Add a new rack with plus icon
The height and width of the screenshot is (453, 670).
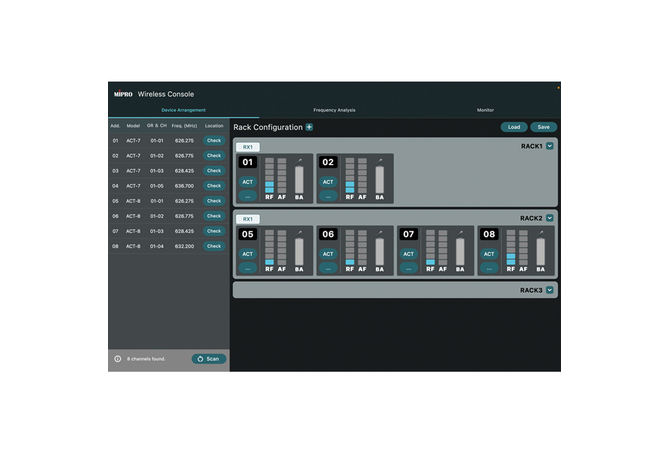[309, 127]
